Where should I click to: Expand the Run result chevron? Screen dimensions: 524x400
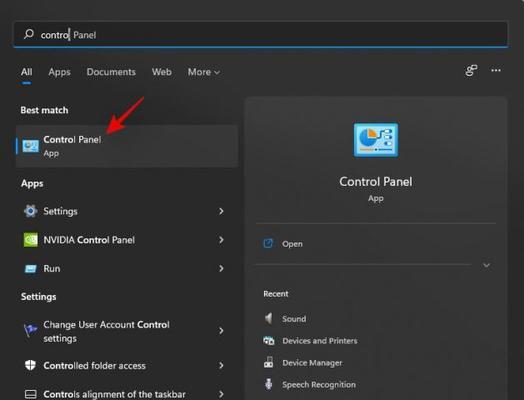click(221, 269)
